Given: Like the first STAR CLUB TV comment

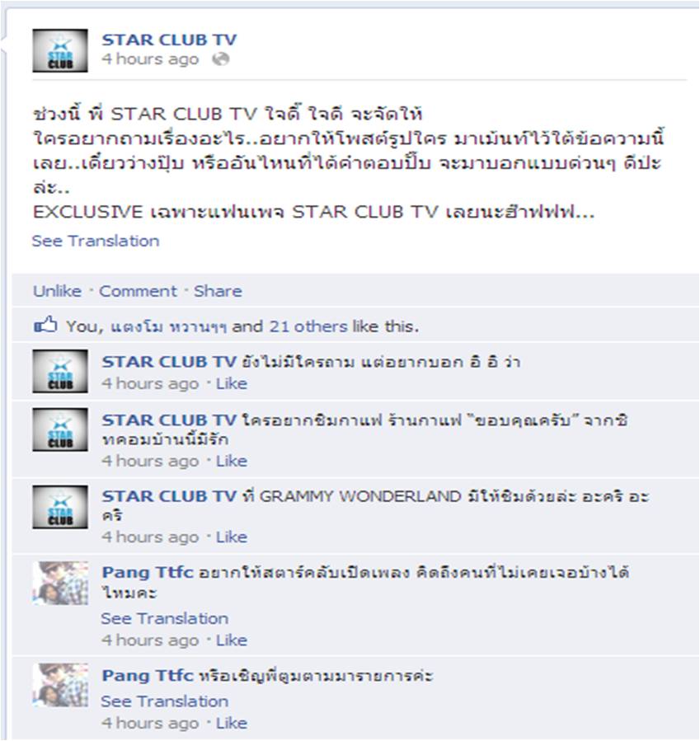Looking at the screenshot, I should (232, 384).
